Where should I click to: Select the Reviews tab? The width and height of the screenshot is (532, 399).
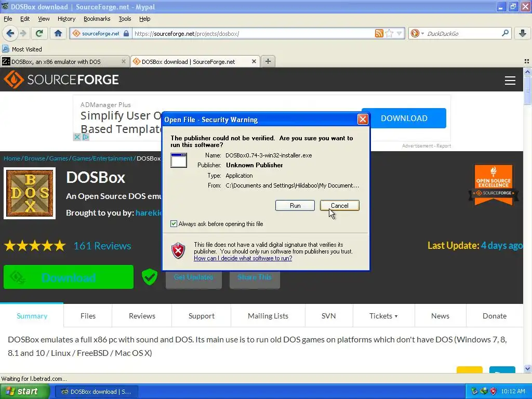pyautogui.click(x=142, y=316)
